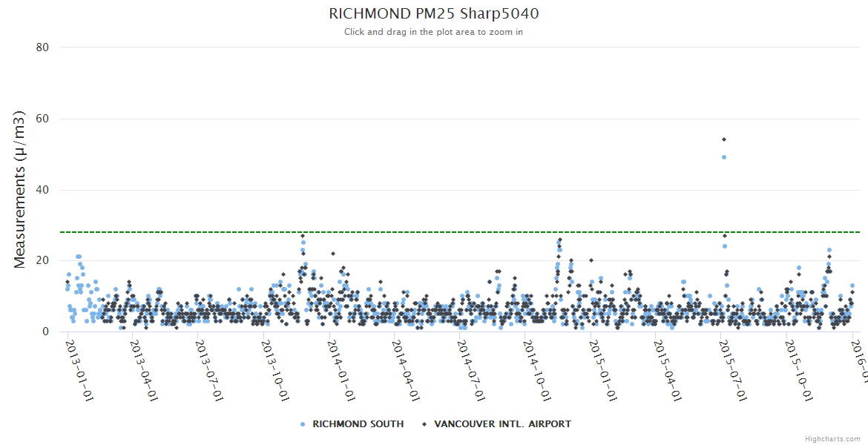868x445 pixels.
Task: Click the 40 y-axis tick label
Action: (x=42, y=190)
